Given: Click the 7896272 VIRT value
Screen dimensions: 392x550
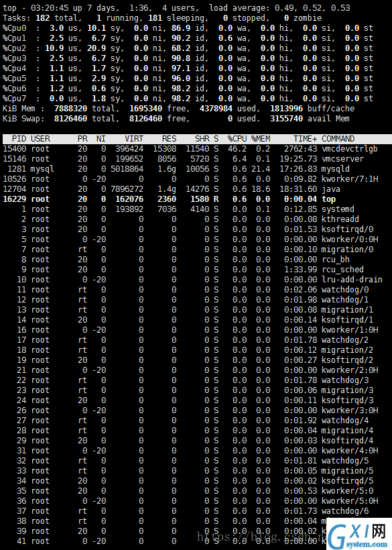Looking at the screenshot, I should pos(127,189).
